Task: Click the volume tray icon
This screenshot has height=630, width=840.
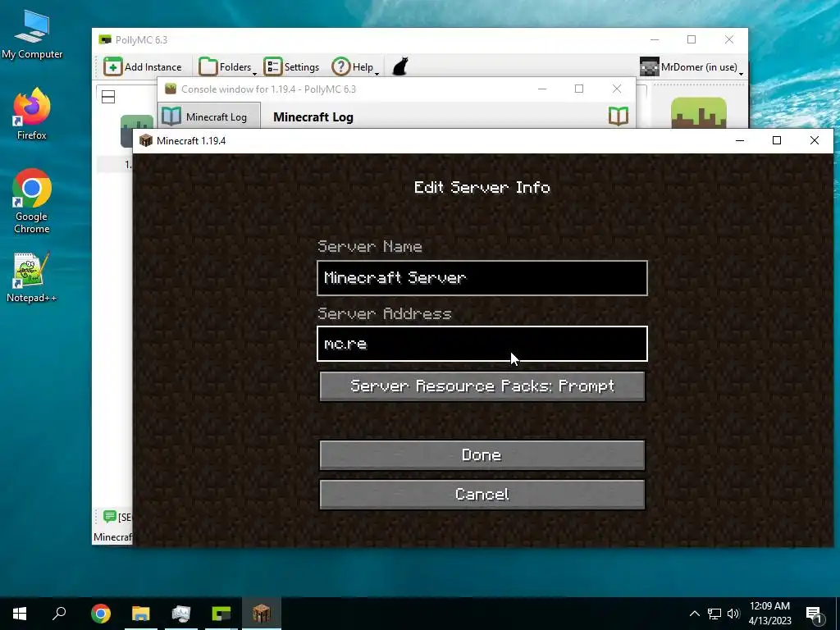Action: pos(733,614)
